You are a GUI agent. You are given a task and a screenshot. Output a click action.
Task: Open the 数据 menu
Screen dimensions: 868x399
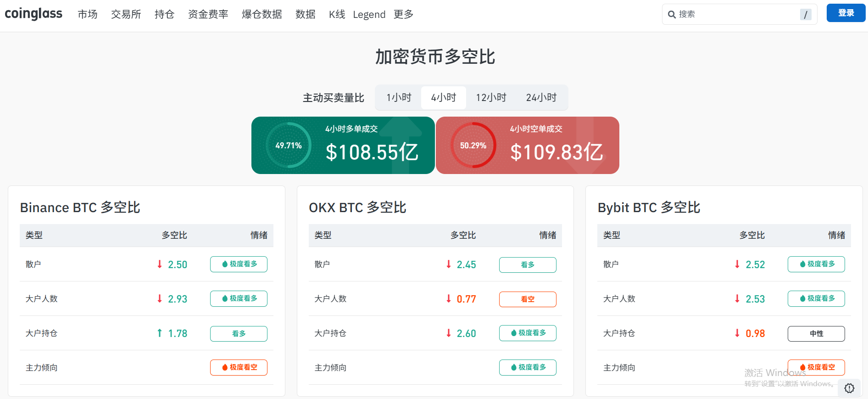[306, 14]
